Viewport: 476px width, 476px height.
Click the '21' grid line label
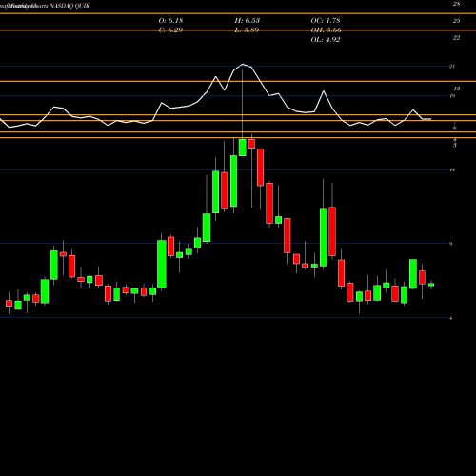click(x=452, y=67)
